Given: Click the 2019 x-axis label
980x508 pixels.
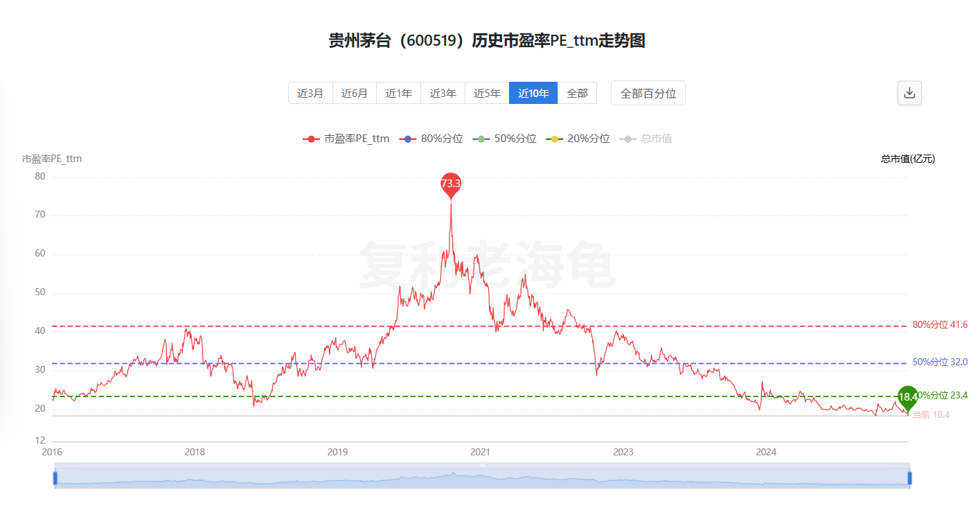Looking at the screenshot, I should click(337, 453).
